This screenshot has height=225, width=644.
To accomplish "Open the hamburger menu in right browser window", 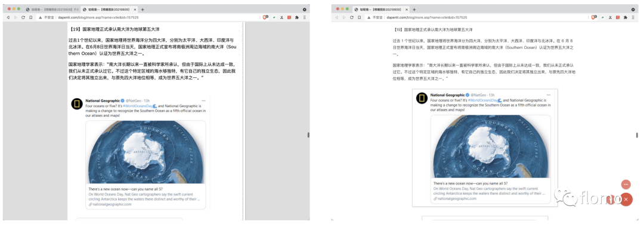I will click(x=633, y=18).
